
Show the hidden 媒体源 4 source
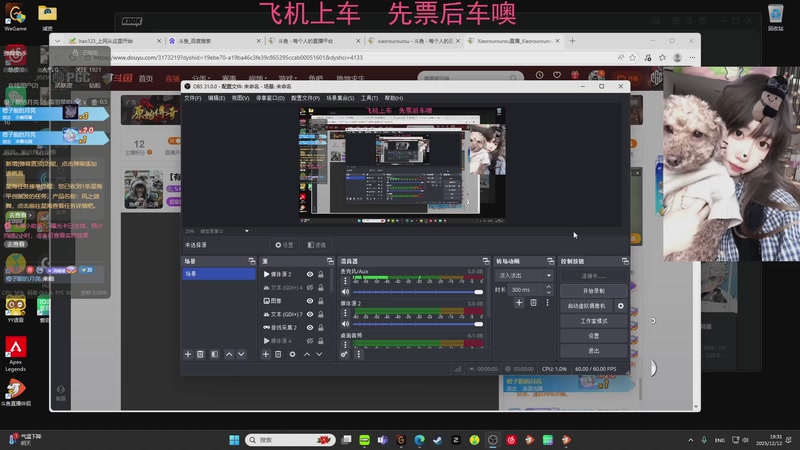click(310, 340)
